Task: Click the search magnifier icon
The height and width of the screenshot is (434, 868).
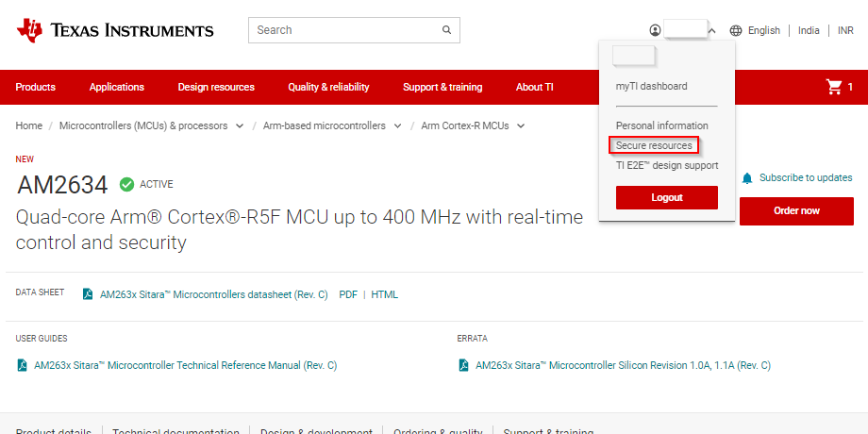Action: (x=446, y=30)
